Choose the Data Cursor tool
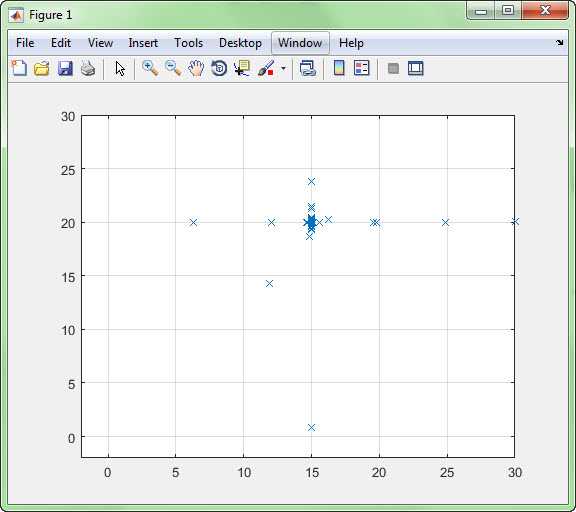Viewport: 576px width, 512px height. coord(242,68)
